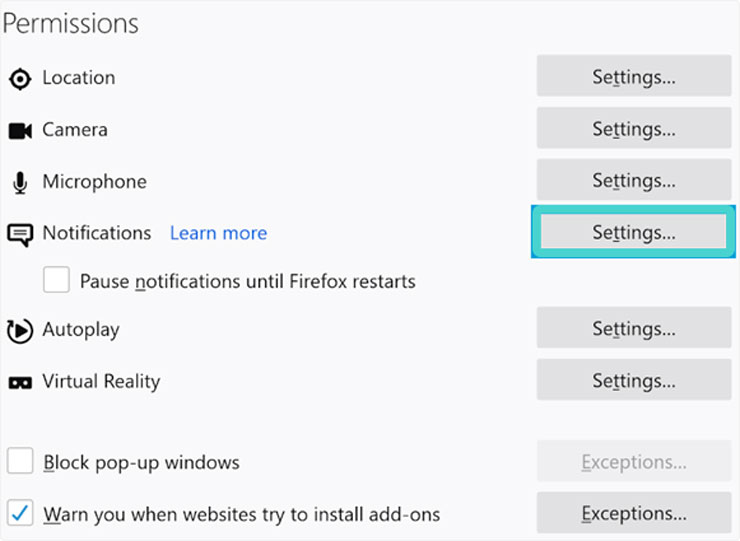Image resolution: width=740 pixels, height=541 pixels.
Task: Uncheck Warn when websites install add-ons
Action: tap(20, 512)
